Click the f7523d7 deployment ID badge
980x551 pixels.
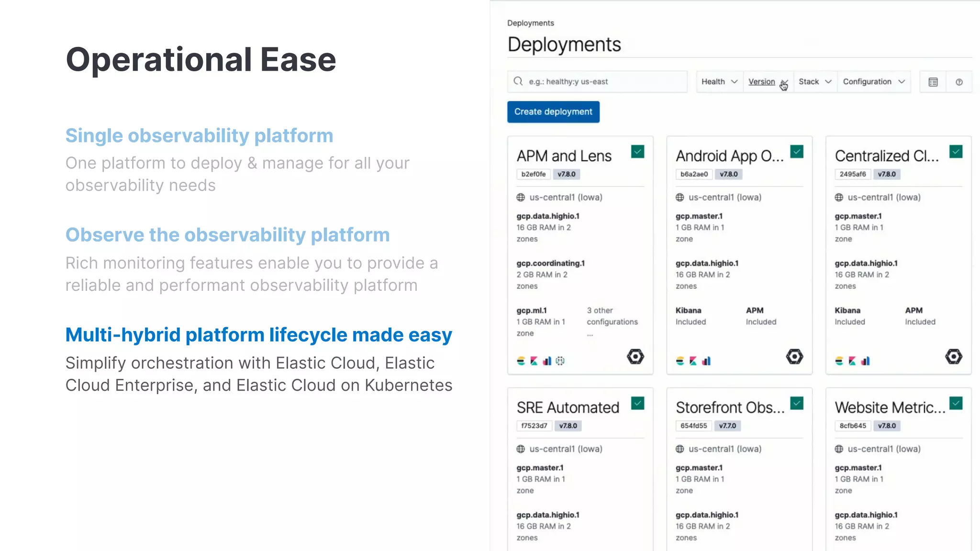(x=534, y=426)
